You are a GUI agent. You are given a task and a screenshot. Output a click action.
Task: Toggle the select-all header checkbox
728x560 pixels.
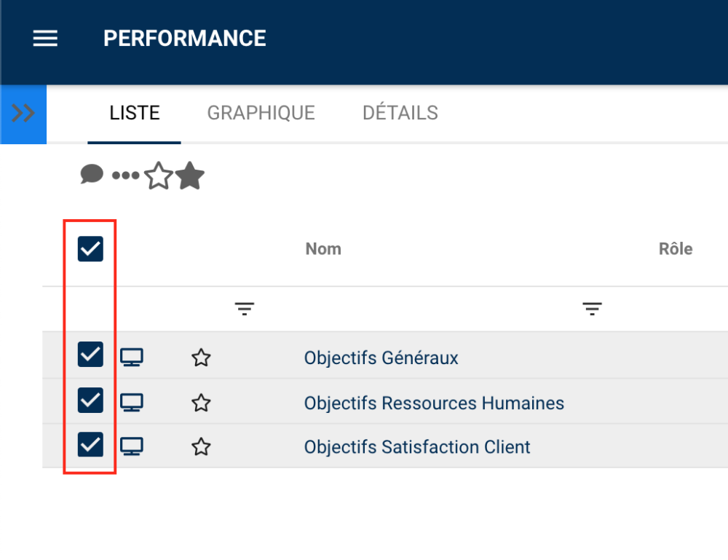(90, 249)
